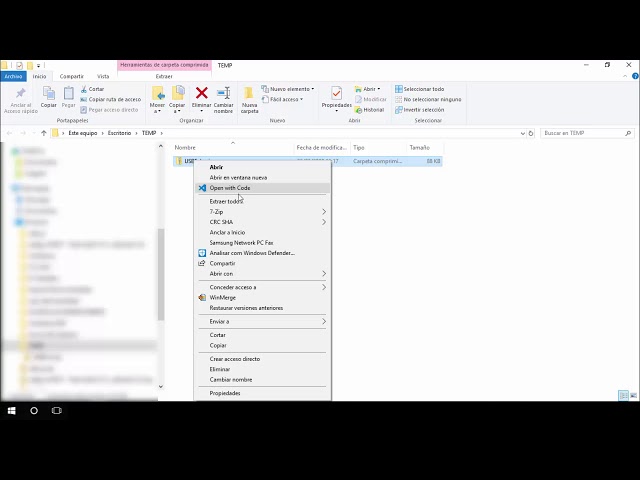This screenshot has width=640, height=480.
Task: Click Invertir selección
Action: (420, 110)
